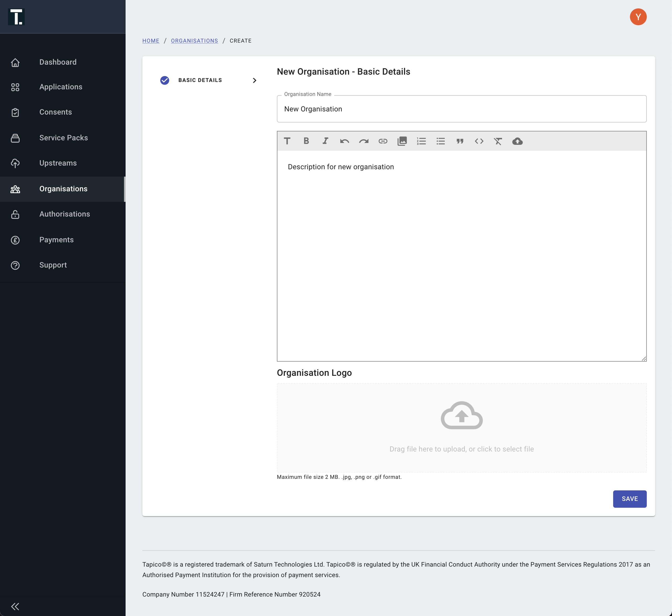This screenshot has height=616, width=672.
Task: Insert a hyperlink with the link icon
Action: tap(383, 141)
